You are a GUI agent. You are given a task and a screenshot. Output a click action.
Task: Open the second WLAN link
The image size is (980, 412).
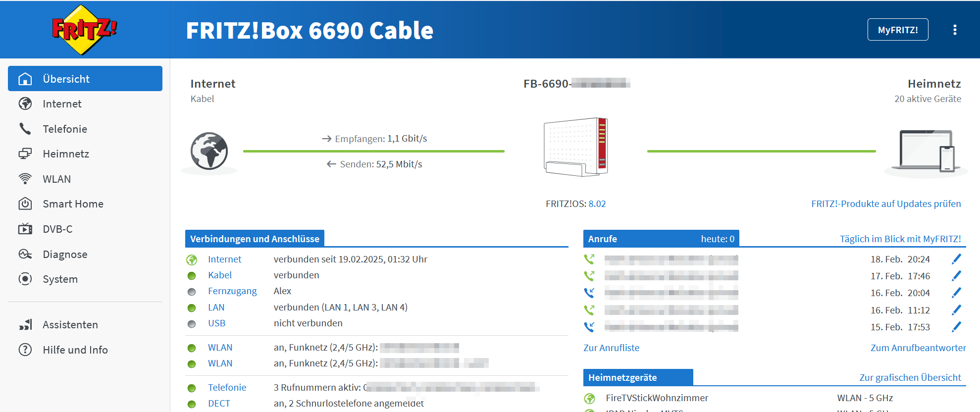click(220, 363)
